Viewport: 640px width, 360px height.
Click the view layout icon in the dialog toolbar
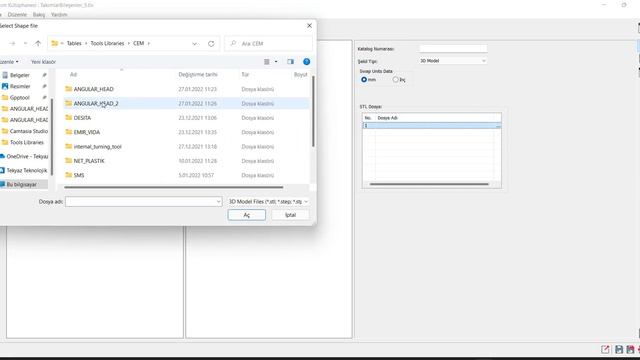coord(267,62)
